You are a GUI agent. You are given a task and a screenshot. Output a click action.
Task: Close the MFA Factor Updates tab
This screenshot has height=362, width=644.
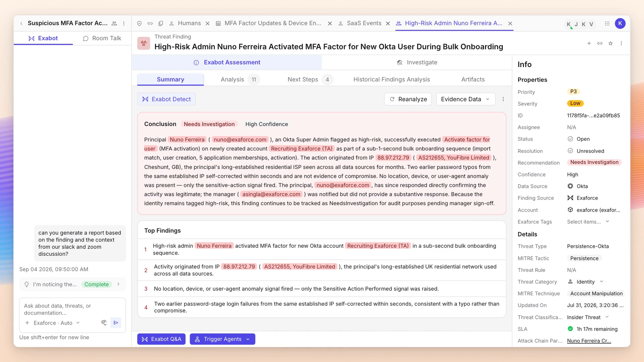tap(330, 23)
